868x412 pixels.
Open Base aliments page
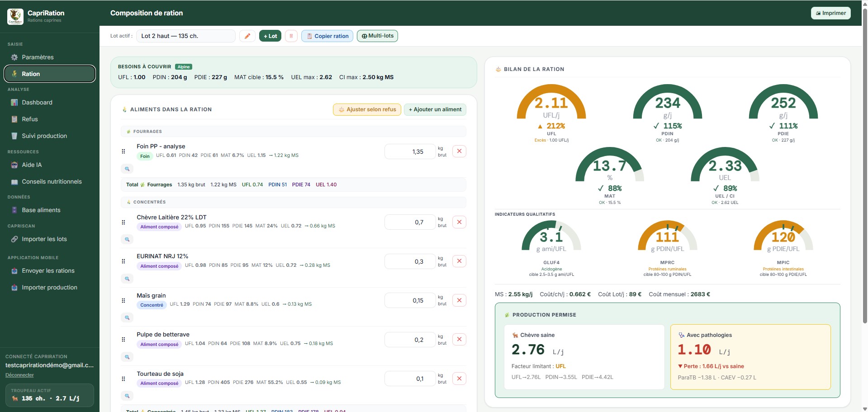(50, 210)
